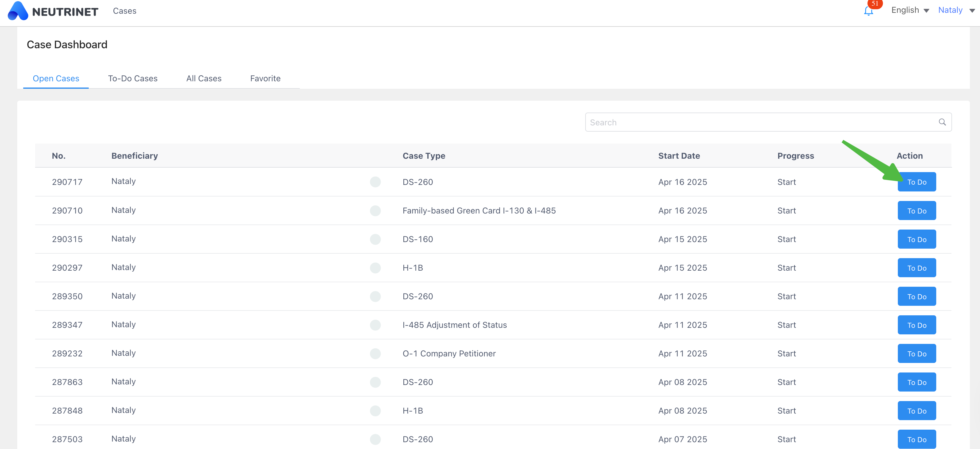Switch to the To-Do Cases tab
The height and width of the screenshot is (449, 980).
pyautogui.click(x=132, y=78)
